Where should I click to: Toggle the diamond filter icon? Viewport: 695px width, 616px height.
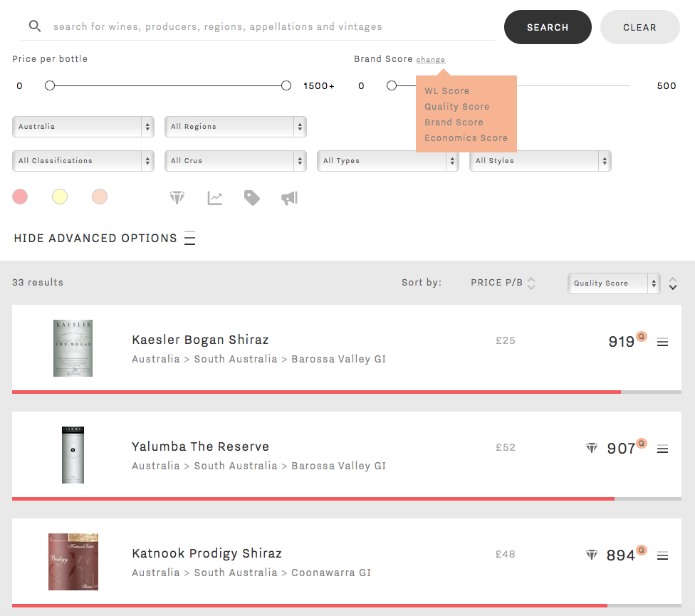click(x=177, y=198)
